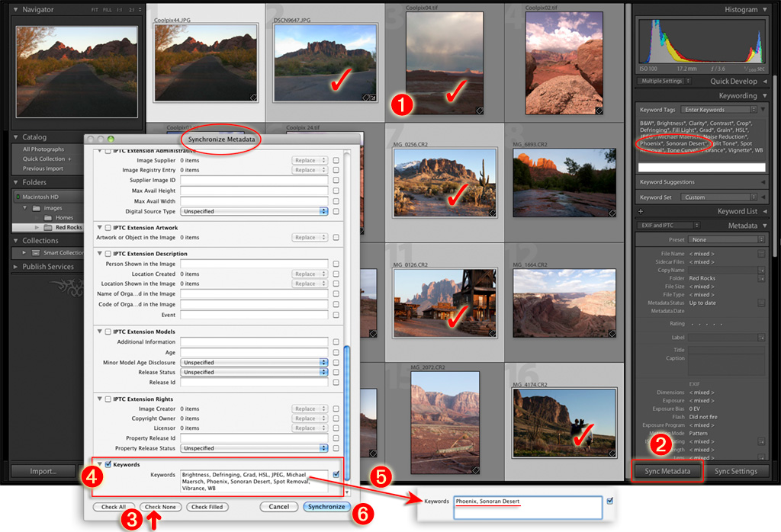781x532 pixels.
Task: Select Previous Import in the Catalog panel
Action: click(x=43, y=168)
